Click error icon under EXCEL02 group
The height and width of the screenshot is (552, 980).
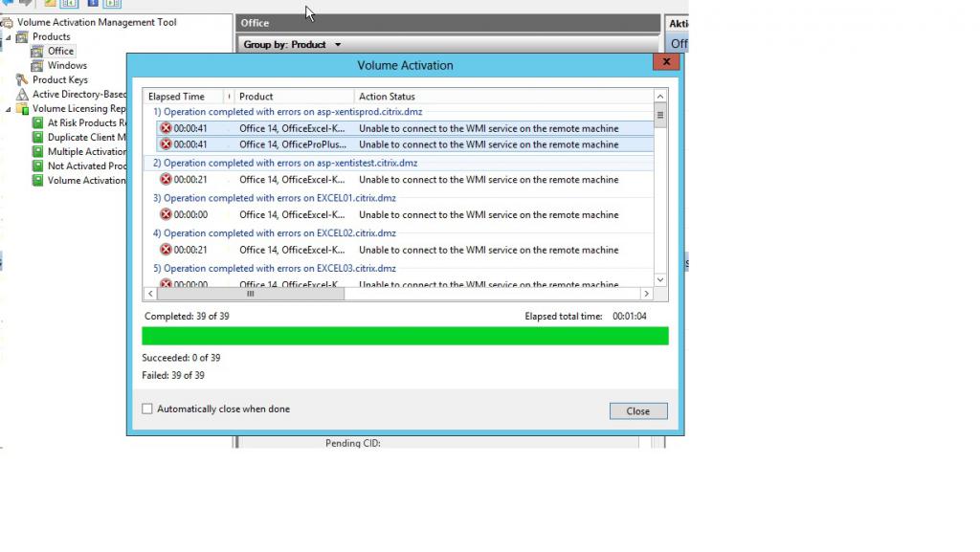point(166,250)
